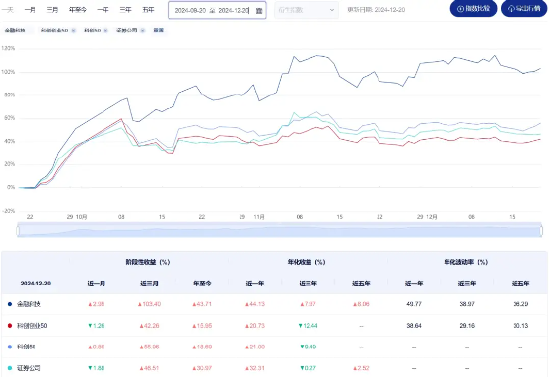Switch to the 三月 time range tab

tap(52, 10)
